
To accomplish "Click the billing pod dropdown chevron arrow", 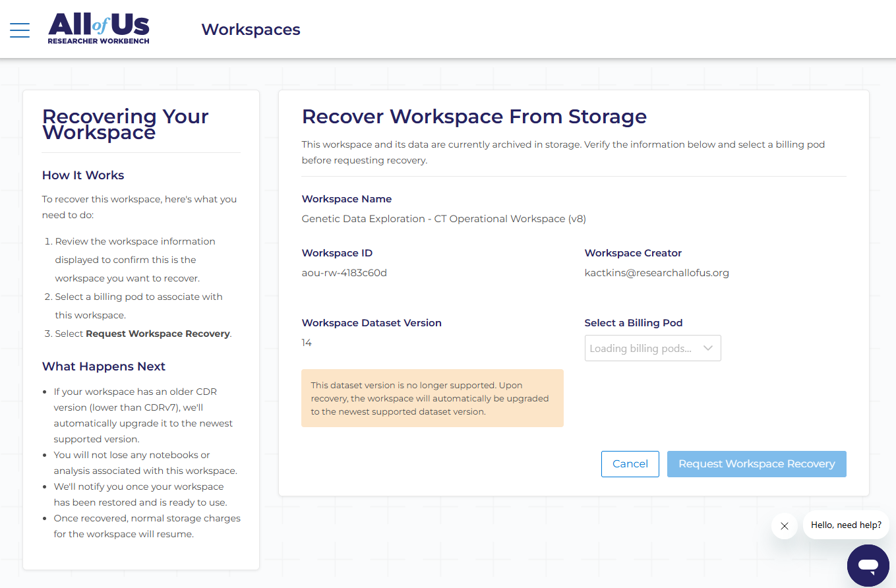I will [708, 348].
